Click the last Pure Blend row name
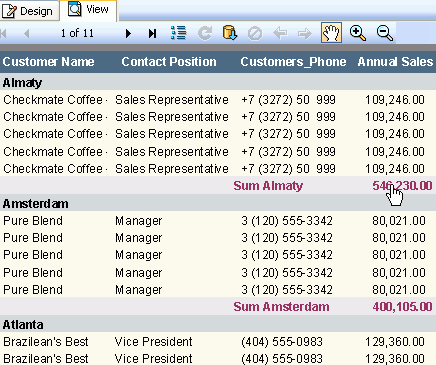The height and width of the screenshot is (365, 436). pos(33,290)
